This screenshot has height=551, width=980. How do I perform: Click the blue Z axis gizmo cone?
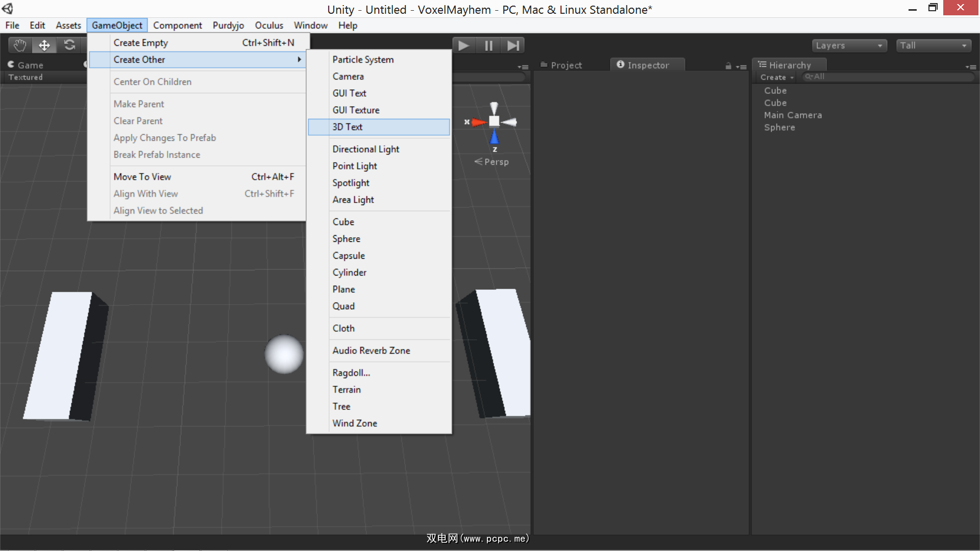coord(494,137)
